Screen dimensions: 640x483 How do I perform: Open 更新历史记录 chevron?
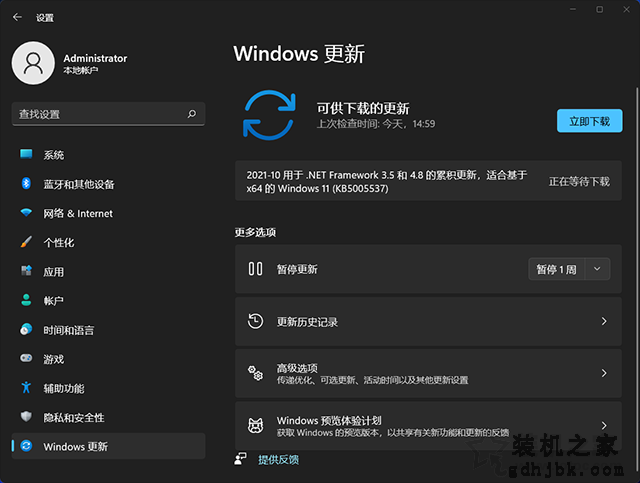pyautogui.click(x=604, y=321)
